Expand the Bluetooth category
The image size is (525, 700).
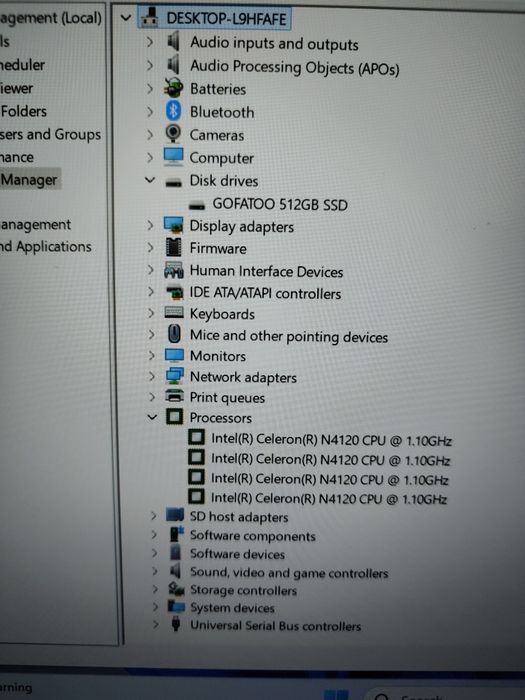(x=150, y=111)
